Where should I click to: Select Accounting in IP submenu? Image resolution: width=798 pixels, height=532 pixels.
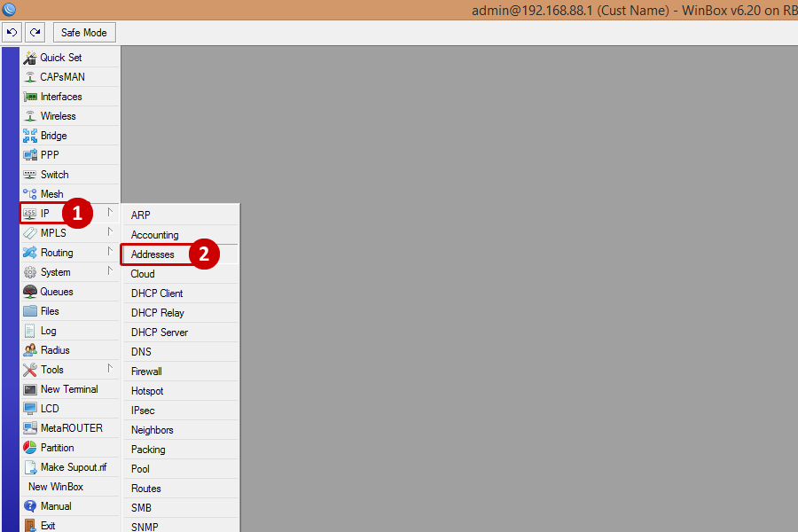[x=181, y=235]
